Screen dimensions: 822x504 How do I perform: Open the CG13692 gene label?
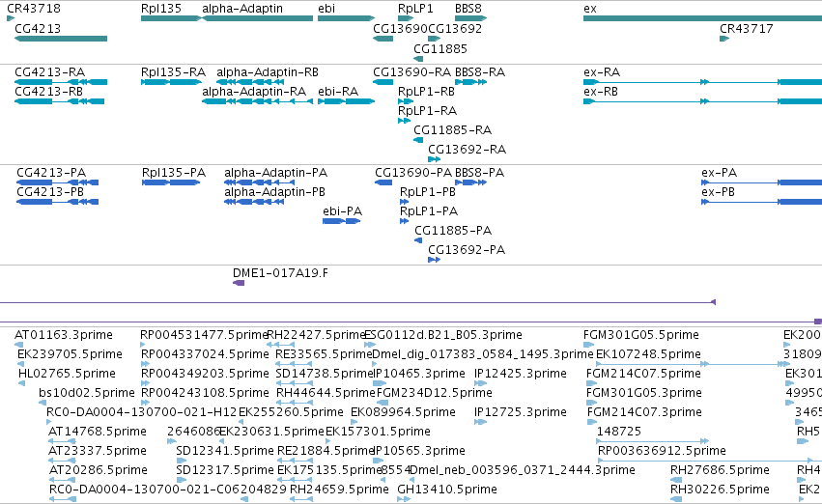455,28
